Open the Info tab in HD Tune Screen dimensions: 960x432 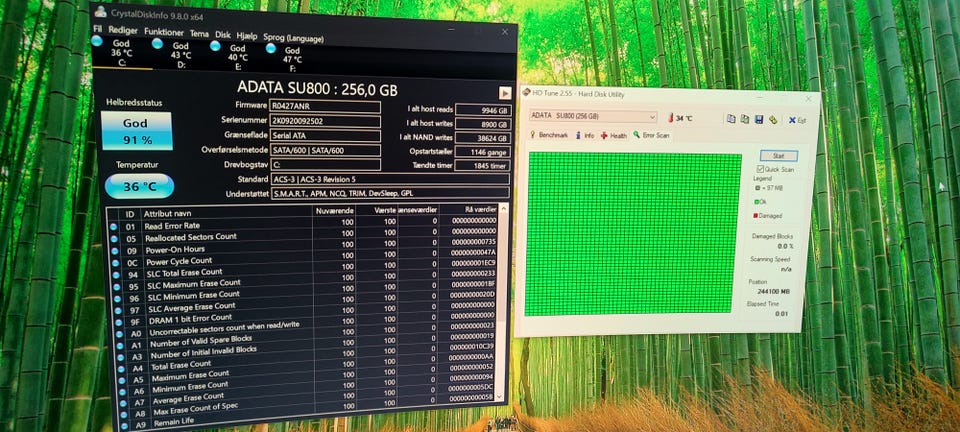point(585,135)
